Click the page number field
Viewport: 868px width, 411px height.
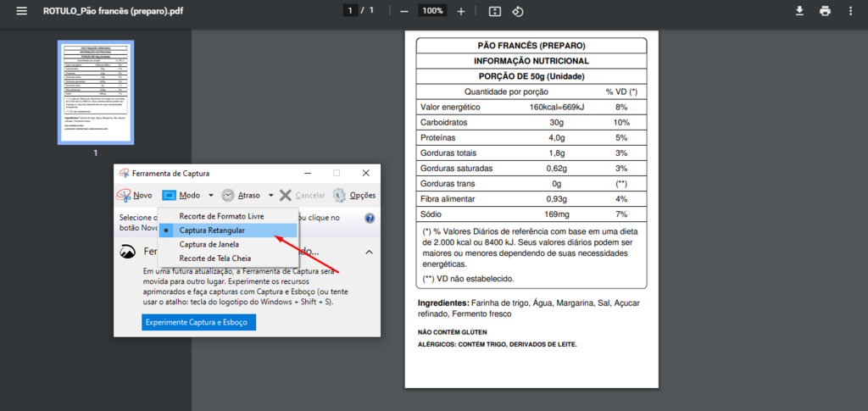pyautogui.click(x=350, y=10)
